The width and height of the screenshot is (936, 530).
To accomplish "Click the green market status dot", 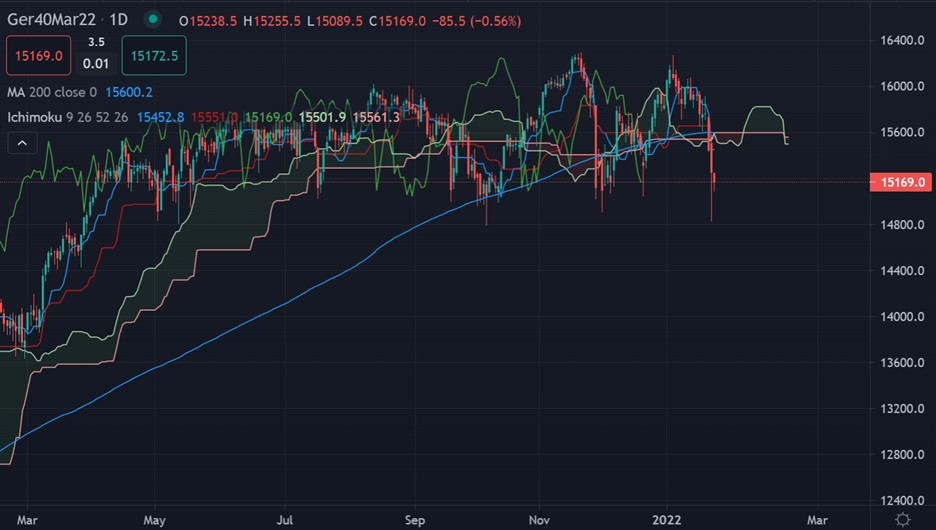I will pos(153,20).
